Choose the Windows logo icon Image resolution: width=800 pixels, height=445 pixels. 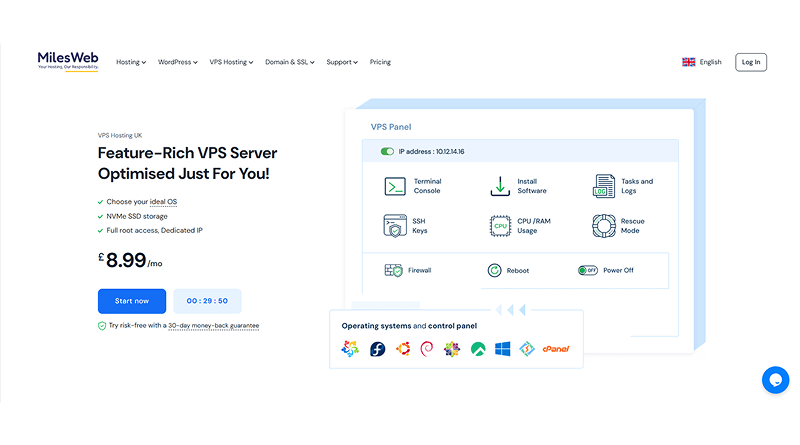503,349
